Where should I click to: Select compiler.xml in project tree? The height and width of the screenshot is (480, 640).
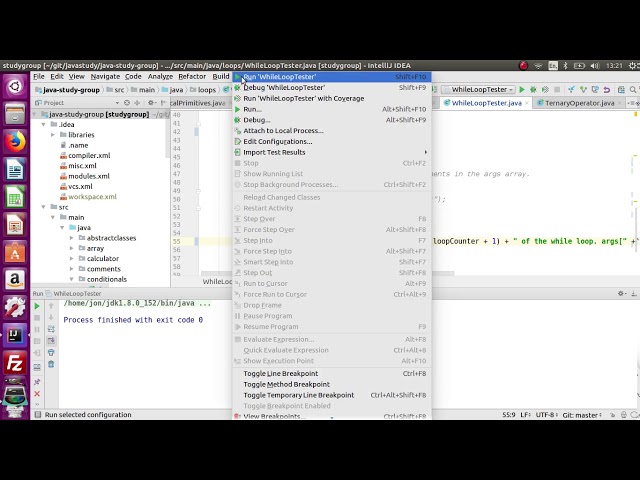click(89, 156)
